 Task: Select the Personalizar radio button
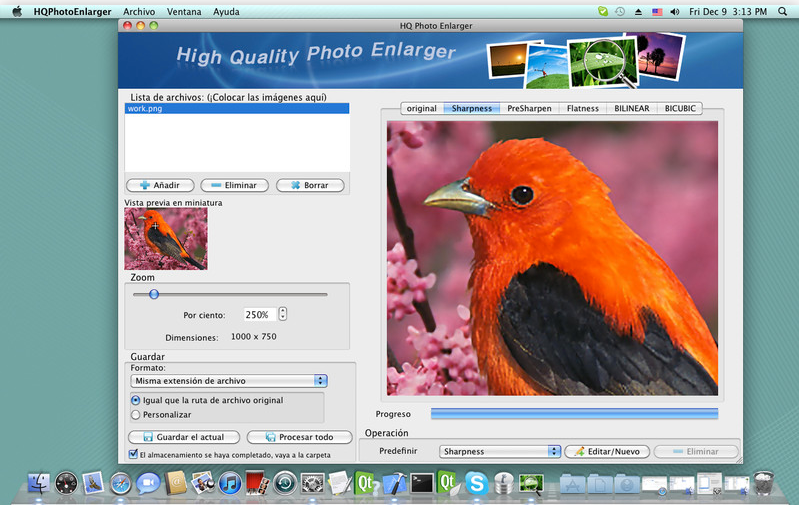(x=136, y=415)
